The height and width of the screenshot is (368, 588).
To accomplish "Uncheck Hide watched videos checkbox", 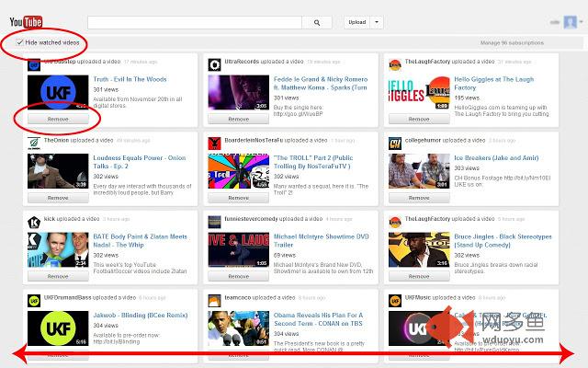I will tap(19, 42).
